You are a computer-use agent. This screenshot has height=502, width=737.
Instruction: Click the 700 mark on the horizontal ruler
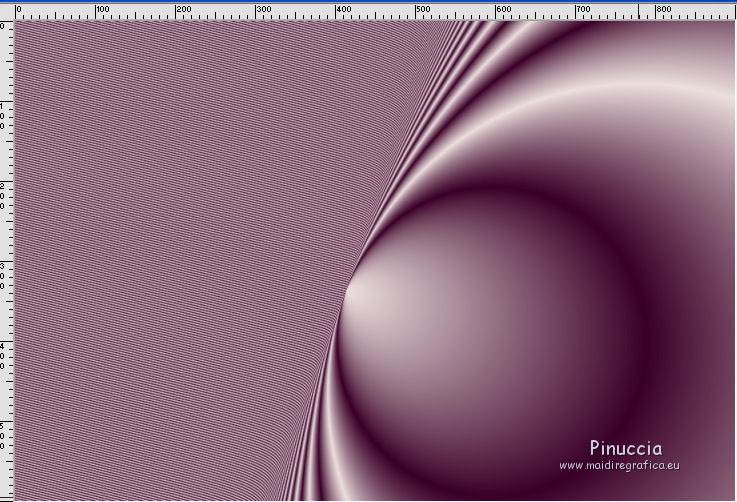[x=583, y=9]
